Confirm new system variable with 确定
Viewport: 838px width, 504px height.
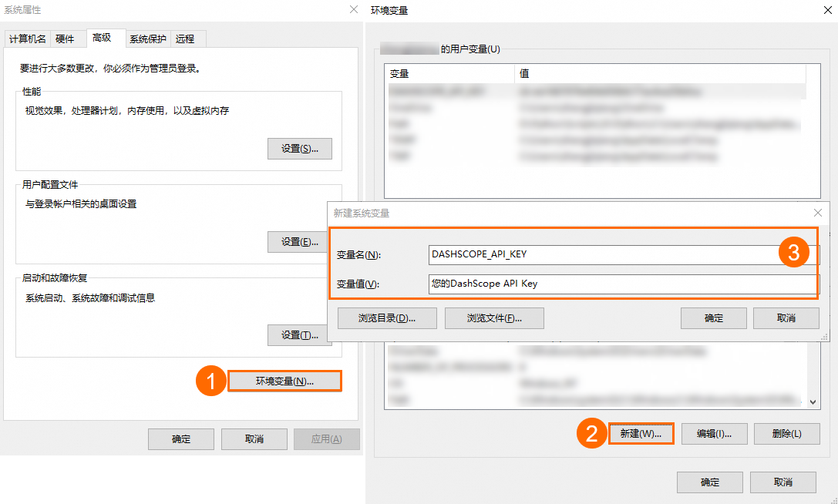[713, 318]
